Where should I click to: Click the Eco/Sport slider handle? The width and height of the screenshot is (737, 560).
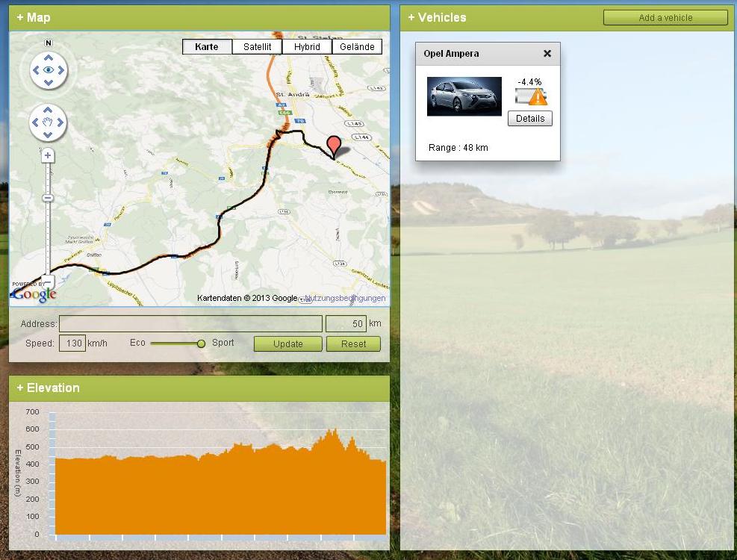(201, 343)
